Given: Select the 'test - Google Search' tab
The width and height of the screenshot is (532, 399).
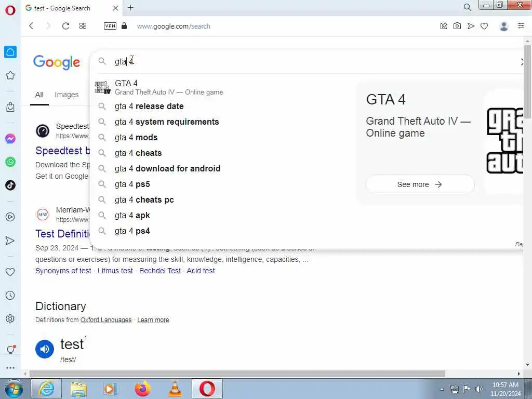Looking at the screenshot, I should (72, 8).
